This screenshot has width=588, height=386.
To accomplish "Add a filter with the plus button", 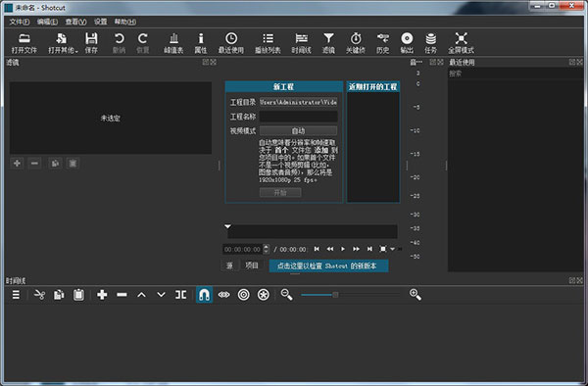I will pyautogui.click(x=17, y=164).
